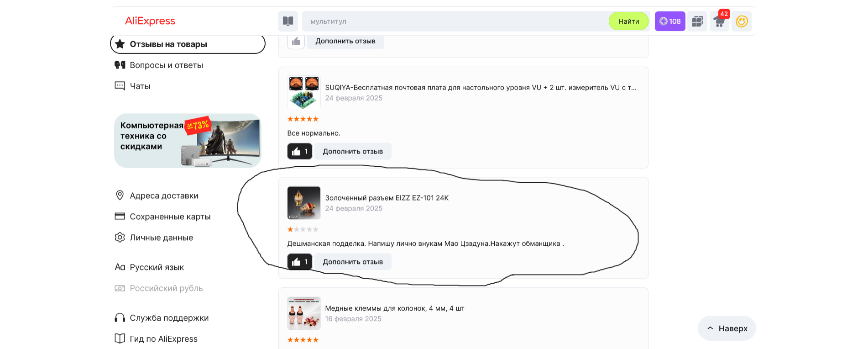The image size is (868, 349).
Task: Open the catalog book icon beside search
Action: coord(288,21)
